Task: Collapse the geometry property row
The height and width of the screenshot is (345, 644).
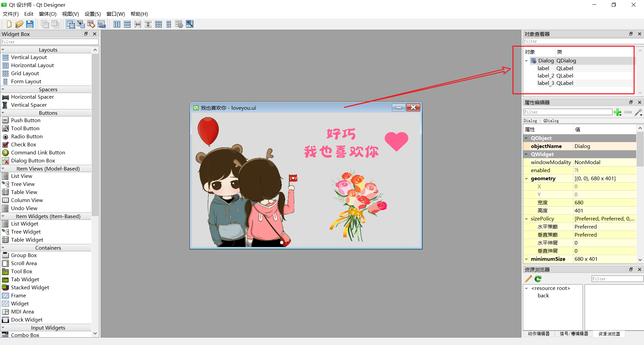Action: click(526, 179)
